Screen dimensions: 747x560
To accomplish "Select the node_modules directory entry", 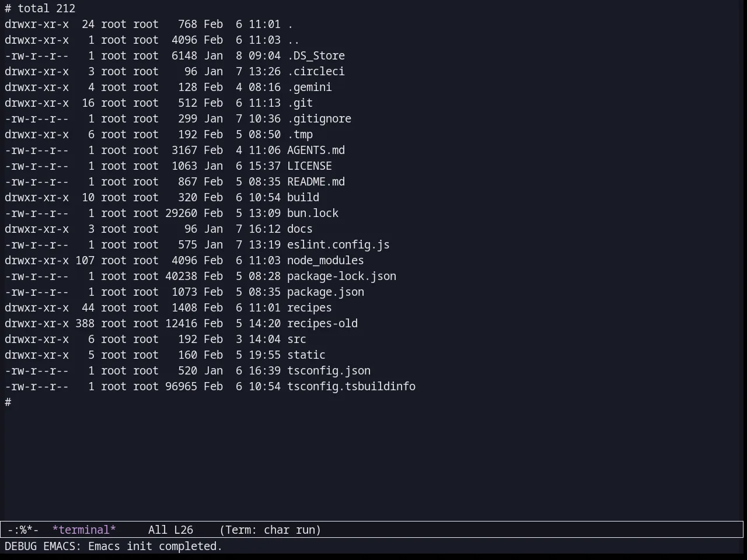I will (325, 260).
